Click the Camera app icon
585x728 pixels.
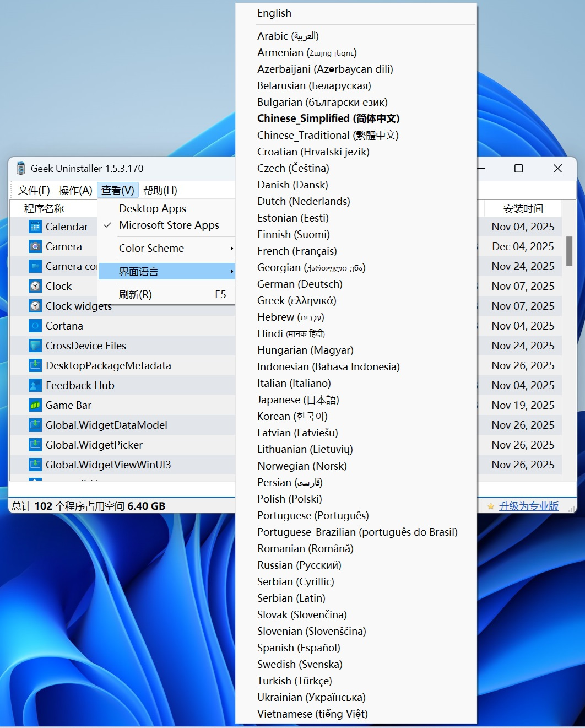tap(35, 246)
